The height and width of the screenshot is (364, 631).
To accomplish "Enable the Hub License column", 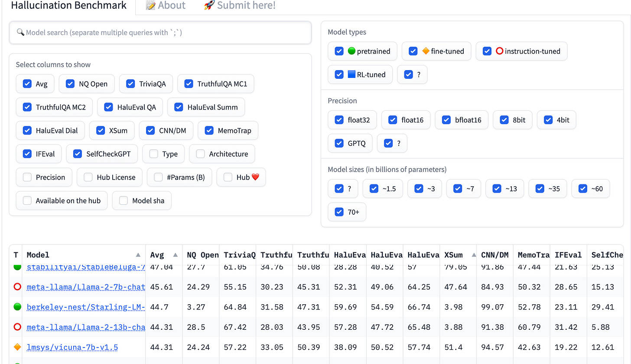I will tap(88, 177).
